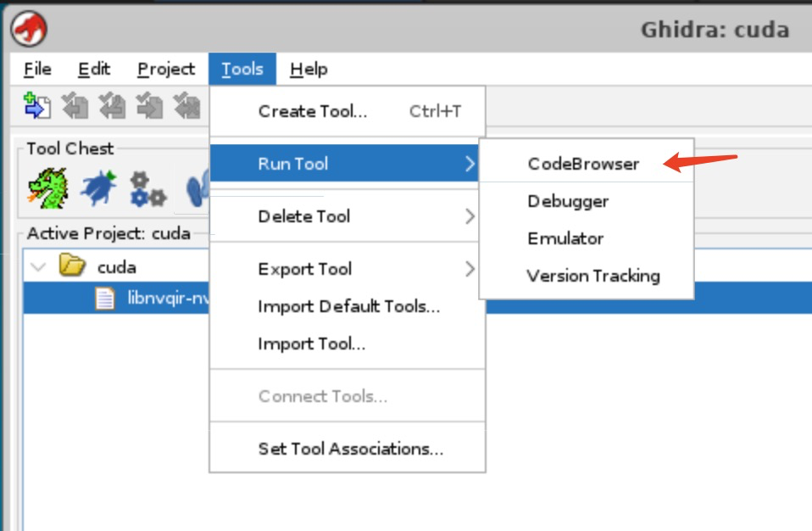Open the Delete Tool submenu
This screenshot has height=531, width=812.
[x=347, y=216]
